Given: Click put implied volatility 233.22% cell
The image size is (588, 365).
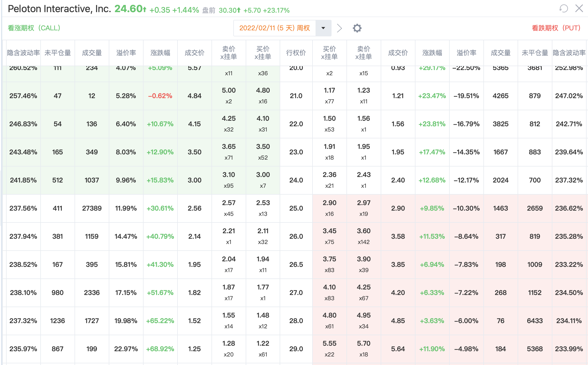Looking at the screenshot, I should [x=569, y=264].
